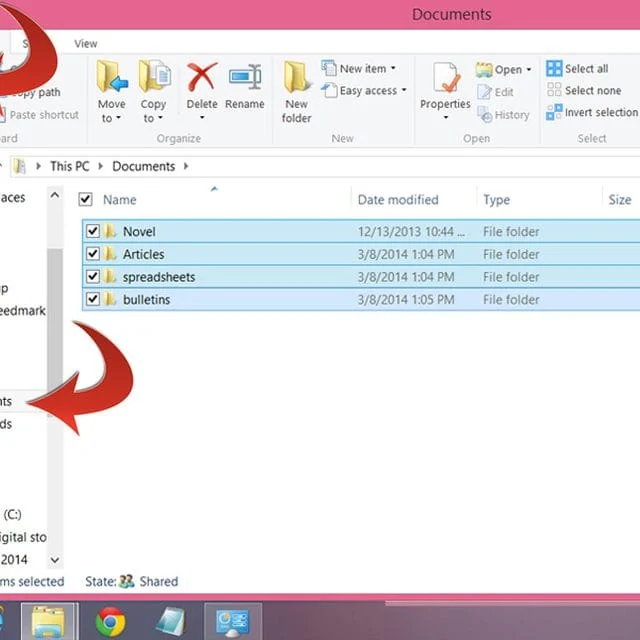Click the Select all icon
Viewport: 640px width, 640px height.
554,69
